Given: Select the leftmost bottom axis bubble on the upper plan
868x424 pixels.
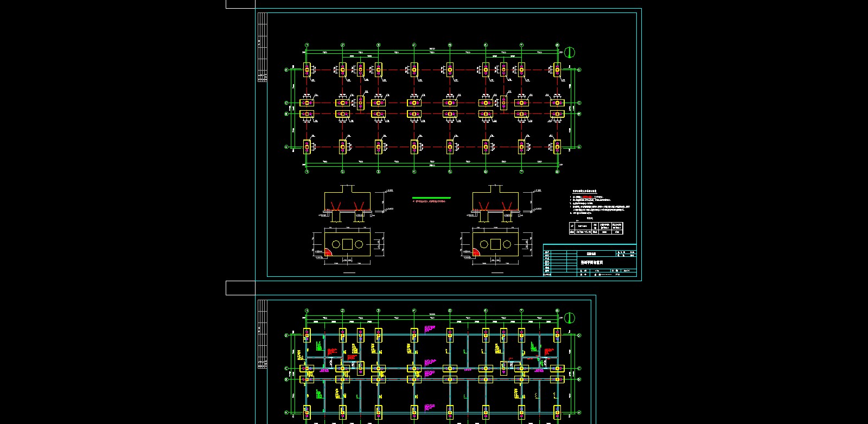Looking at the screenshot, I should click(307, 172).
